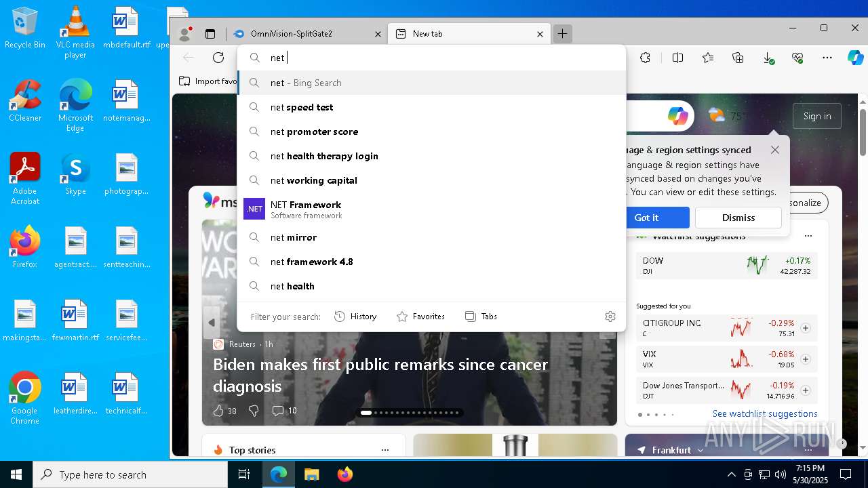Select 'net speed test' suggestion
This screenshot has width=868, height=488.
pos(431,107)
